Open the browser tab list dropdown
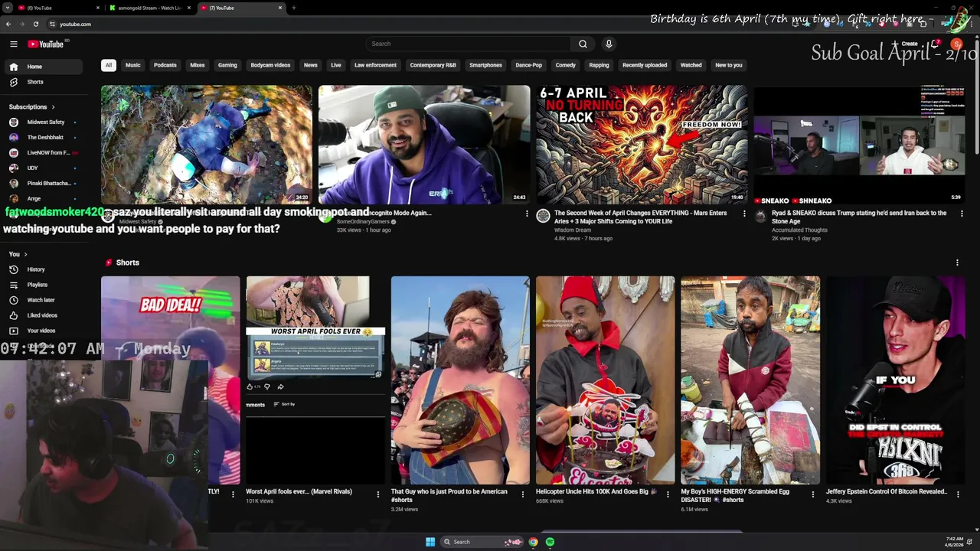 (8, 8)
